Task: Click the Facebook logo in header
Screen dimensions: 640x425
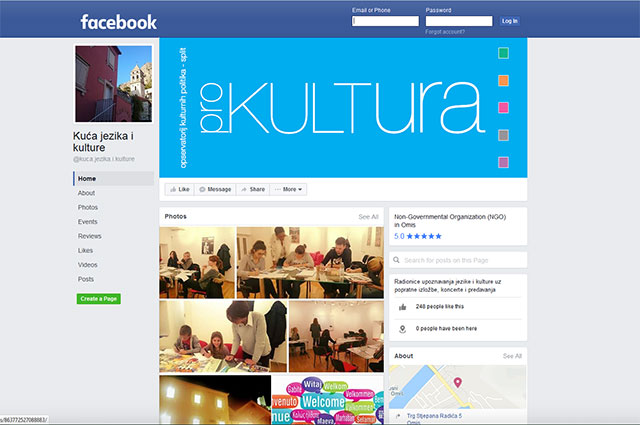Action: pyautogui.click(x=118, y=21)
